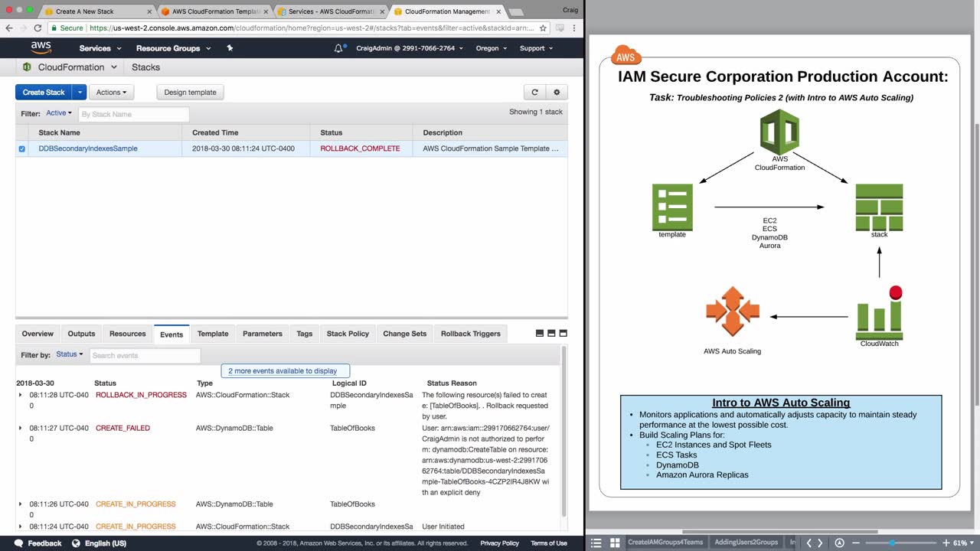
Task: Open the Oregon region selector
Action: click(491, 48)
